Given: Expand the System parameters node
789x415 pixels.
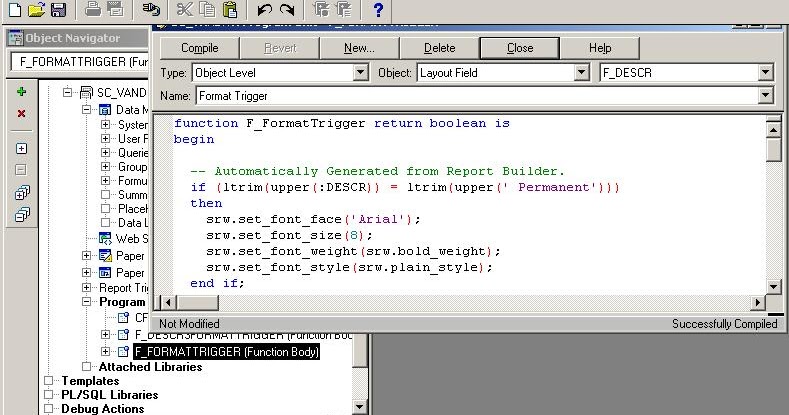Looking at the screenshot, I should pos(105,124).
